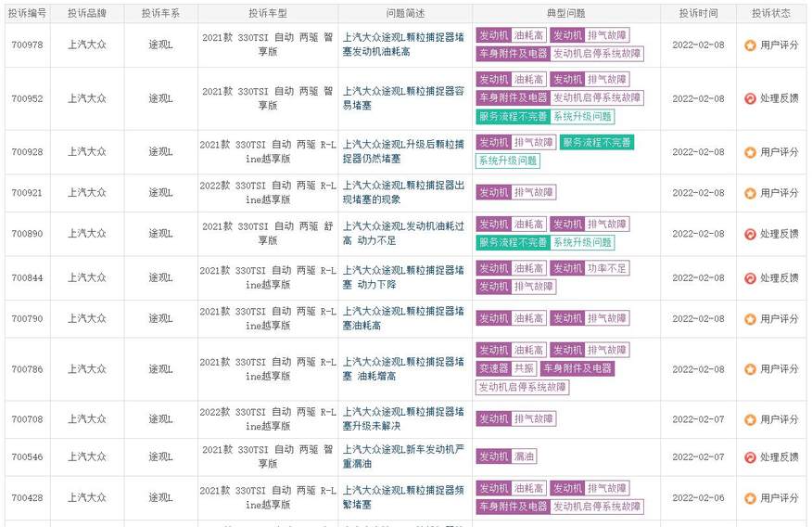Click the orange star icon for complaint 700921
812x527 pixels.
pos(750,193)
